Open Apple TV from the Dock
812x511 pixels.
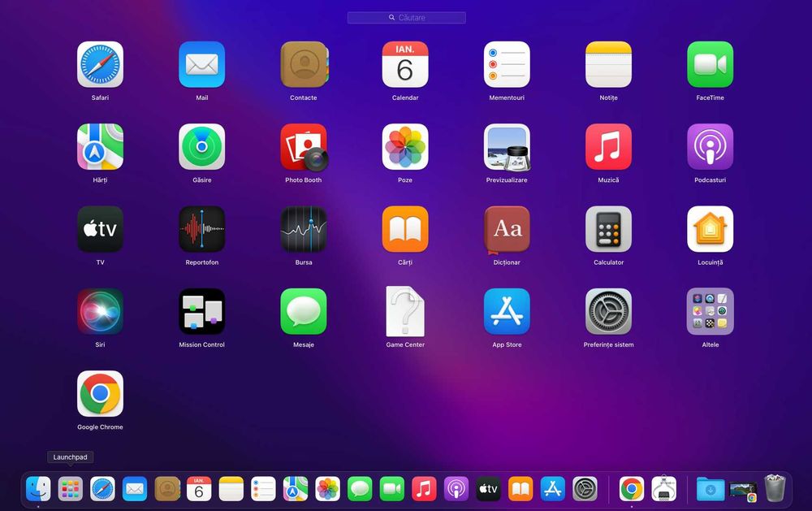point(488,489)
